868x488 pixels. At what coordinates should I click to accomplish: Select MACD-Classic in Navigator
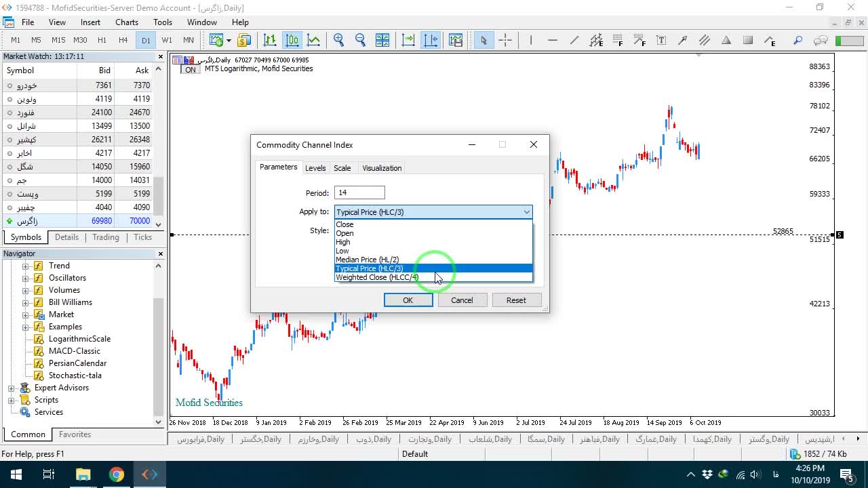(75, 351)
